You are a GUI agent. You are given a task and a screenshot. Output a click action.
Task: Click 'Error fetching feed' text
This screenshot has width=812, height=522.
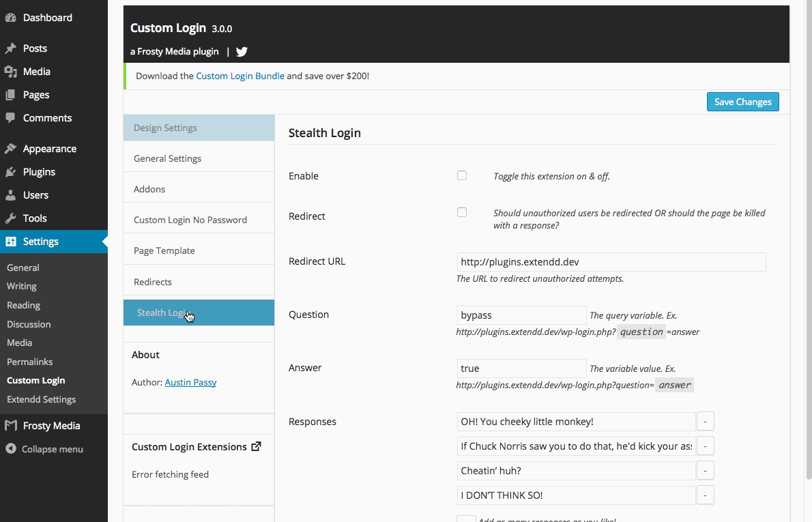pyautogui.click(x=170, y=474)
